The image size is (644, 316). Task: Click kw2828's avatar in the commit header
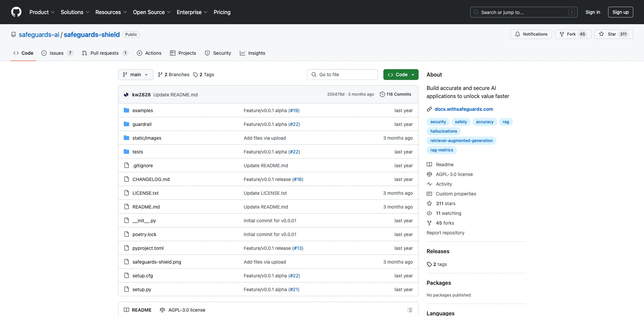[126, 95]
